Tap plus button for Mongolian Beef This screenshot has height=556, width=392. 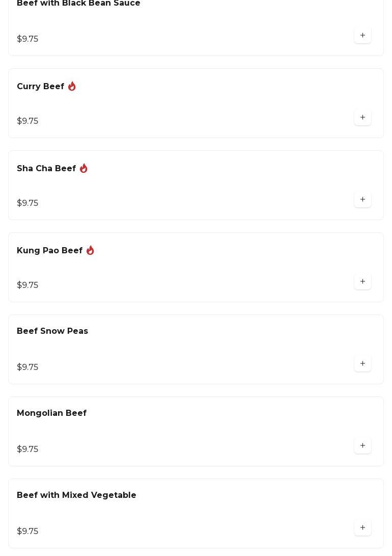click(x=362, y=446)
